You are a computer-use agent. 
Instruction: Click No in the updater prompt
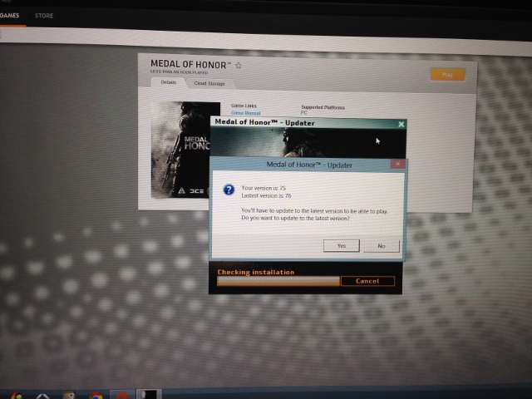coord(382,246)
